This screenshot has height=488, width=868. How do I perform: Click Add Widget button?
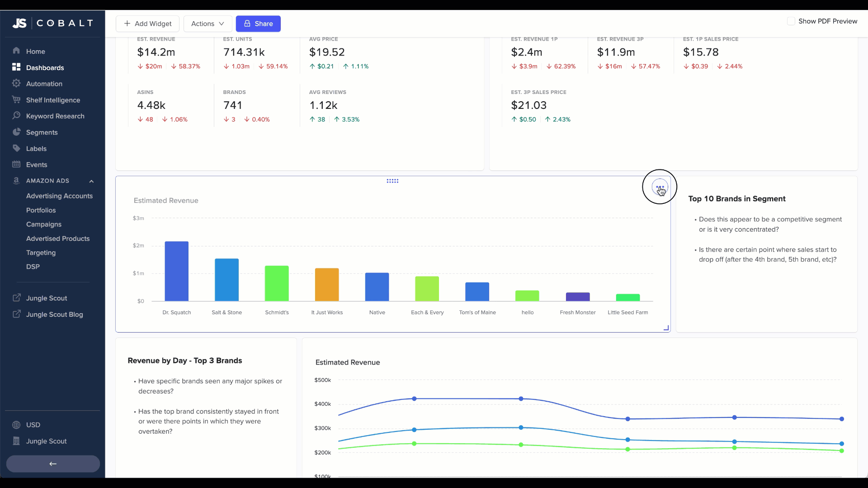click(x=147, y=23)
